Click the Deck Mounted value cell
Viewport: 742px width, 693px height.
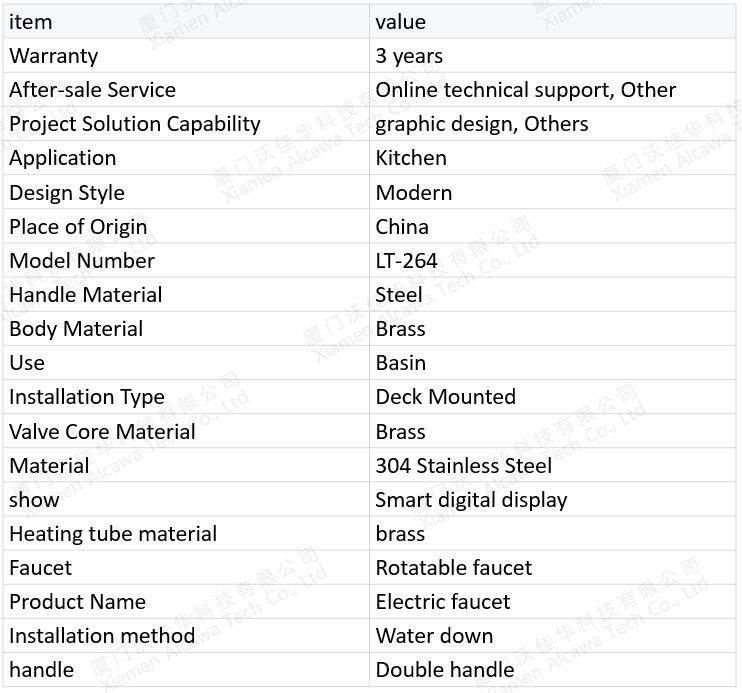click(x=552, y=397)
